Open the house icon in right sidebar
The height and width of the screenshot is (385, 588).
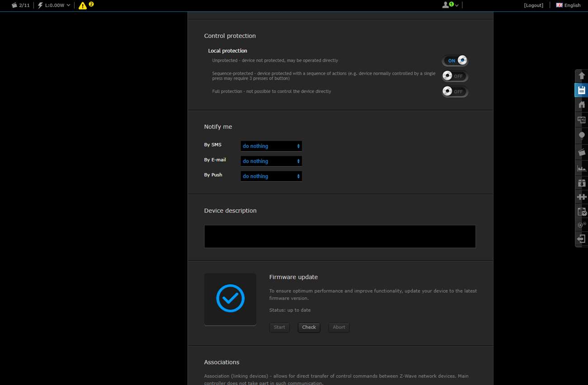(x=582, y=105)
